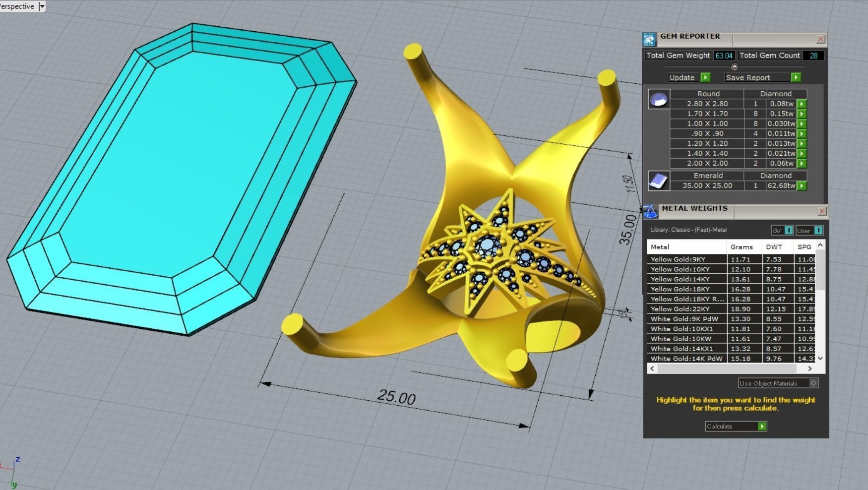Select the White Gold:9K PdW row
Screen dimensions: 868x490
tap(731, 318)
